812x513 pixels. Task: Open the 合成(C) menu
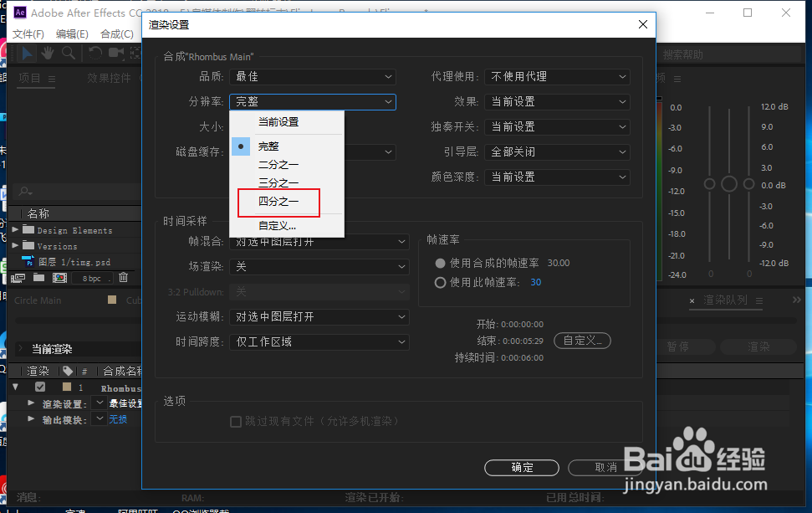point(116,34)
